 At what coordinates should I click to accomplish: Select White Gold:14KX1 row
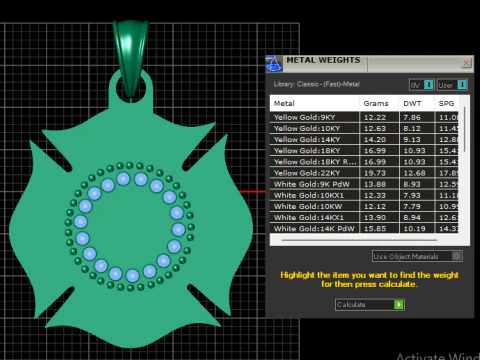(364, 217)
